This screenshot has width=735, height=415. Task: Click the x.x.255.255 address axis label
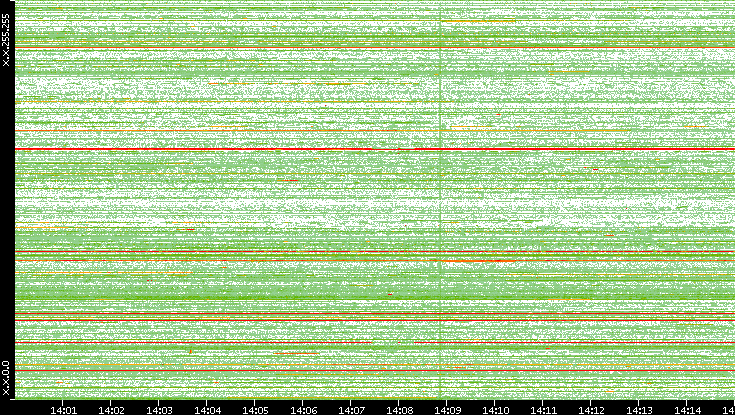click(6, 40)
